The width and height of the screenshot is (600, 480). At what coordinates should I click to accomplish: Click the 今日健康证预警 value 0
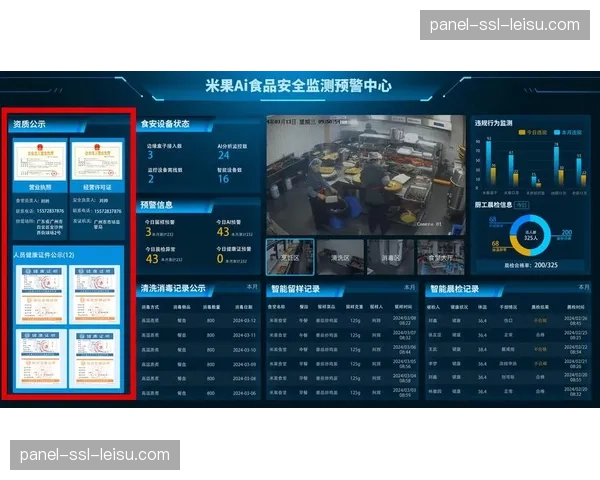point(220,259)
